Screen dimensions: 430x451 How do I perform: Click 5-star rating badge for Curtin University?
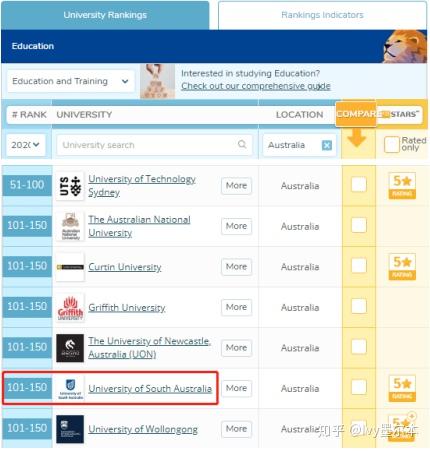coord(402,267)
